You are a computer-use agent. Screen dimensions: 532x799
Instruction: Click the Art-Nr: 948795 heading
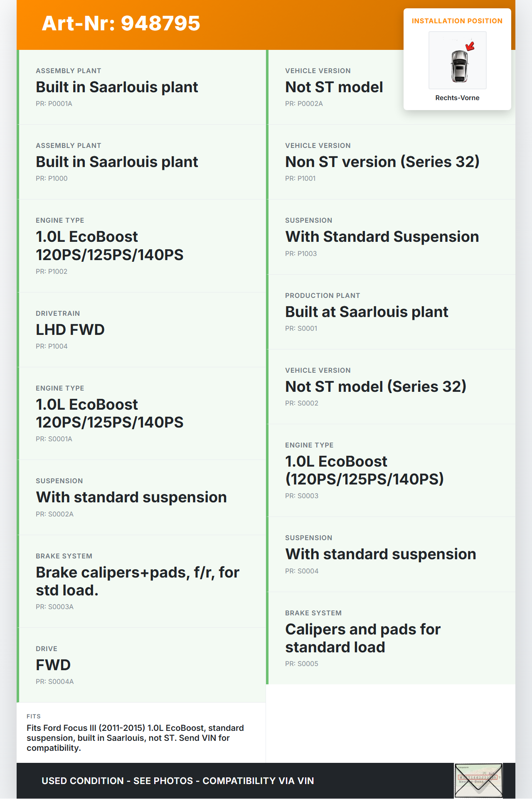coord(121,23)
